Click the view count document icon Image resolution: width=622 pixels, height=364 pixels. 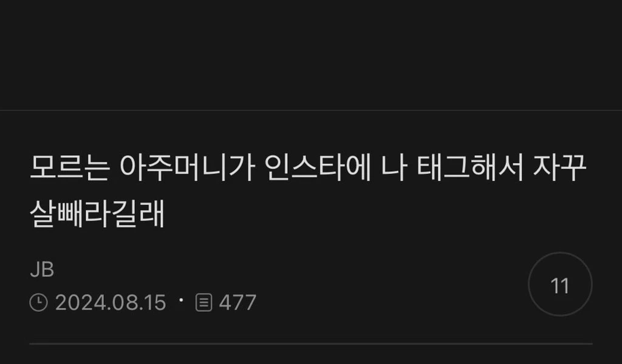pos(204,303)
